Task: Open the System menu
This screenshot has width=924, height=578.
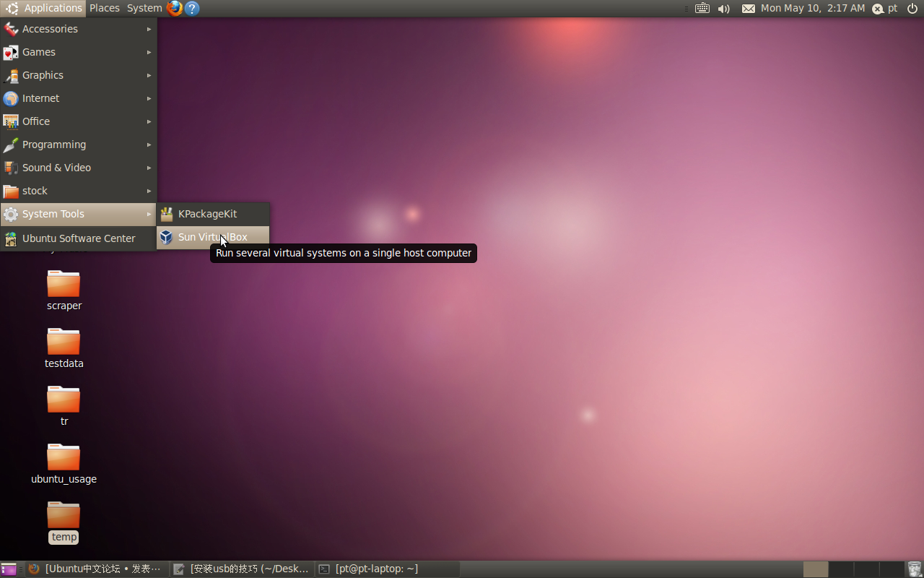Action: [144, 8]
